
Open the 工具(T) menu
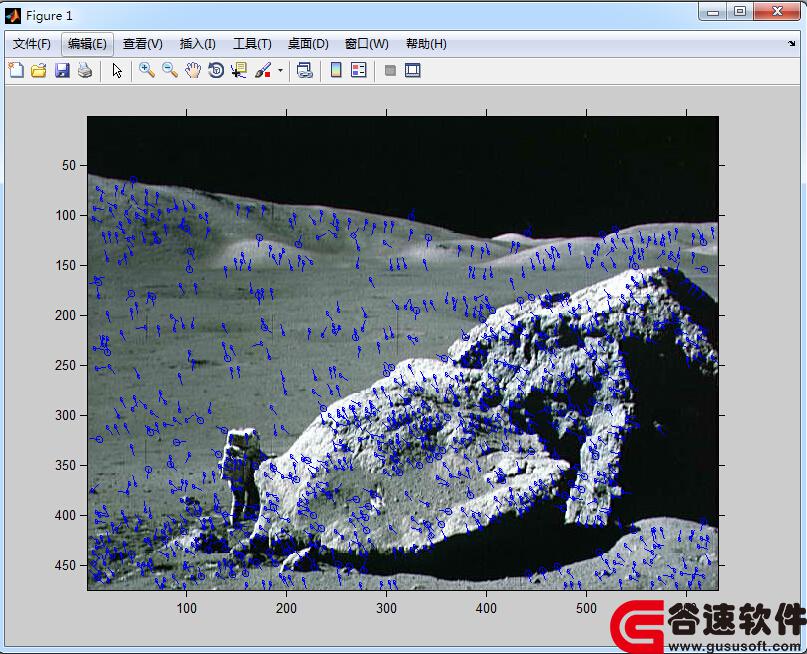point(252,44)
